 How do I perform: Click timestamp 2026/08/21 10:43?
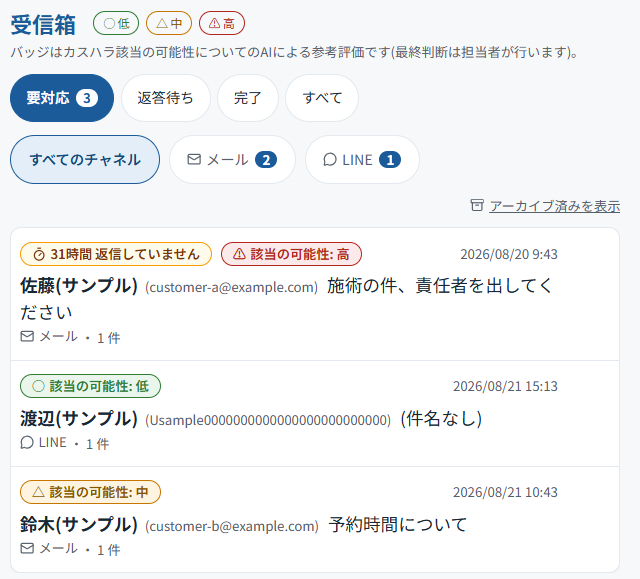tap(505, 492)
